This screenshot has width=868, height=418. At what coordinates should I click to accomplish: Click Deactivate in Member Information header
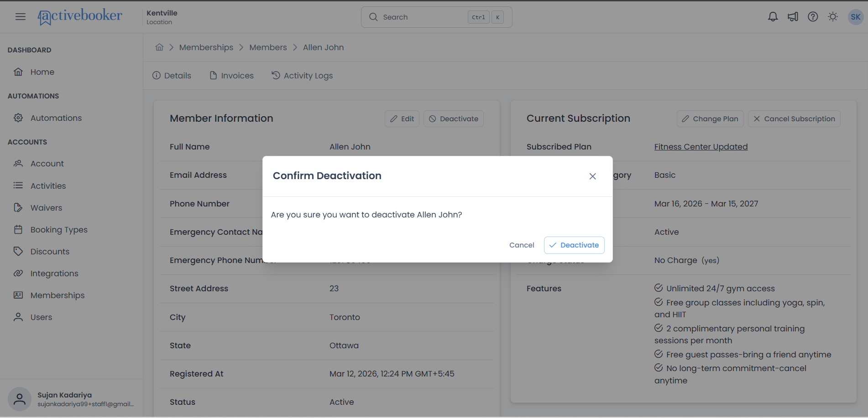coord(454,119)
